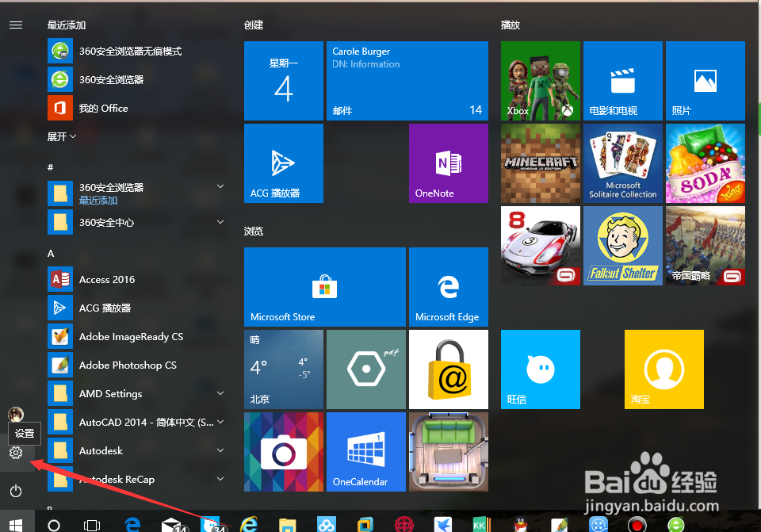761x532 pixels.
Task: Click the Power button icon
Action: tap(16, 491)
